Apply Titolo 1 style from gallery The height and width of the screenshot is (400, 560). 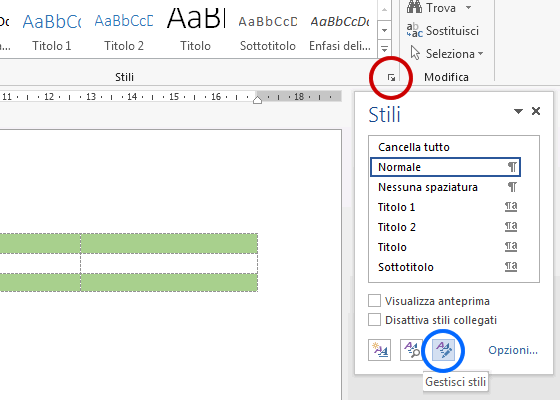click(52, 29)
